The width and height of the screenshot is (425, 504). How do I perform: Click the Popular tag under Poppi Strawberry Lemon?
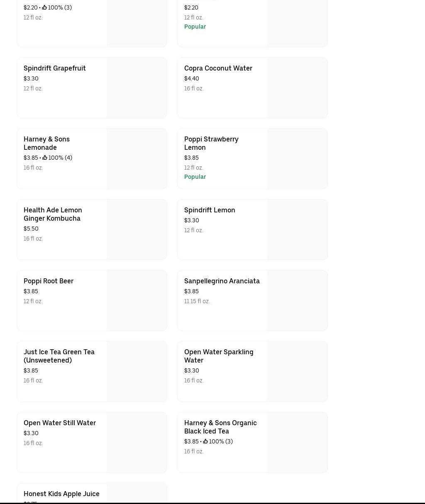click(x=195, y=177)
